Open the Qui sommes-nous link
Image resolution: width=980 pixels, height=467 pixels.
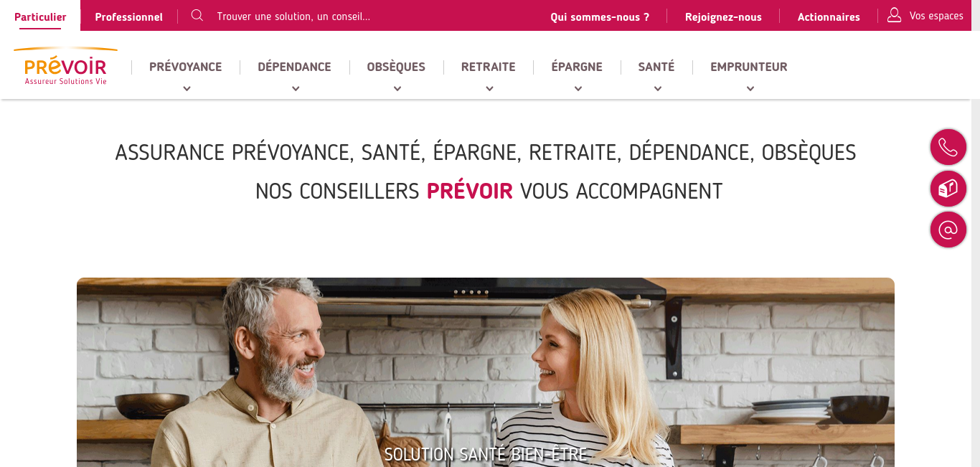tap(600, 16)
